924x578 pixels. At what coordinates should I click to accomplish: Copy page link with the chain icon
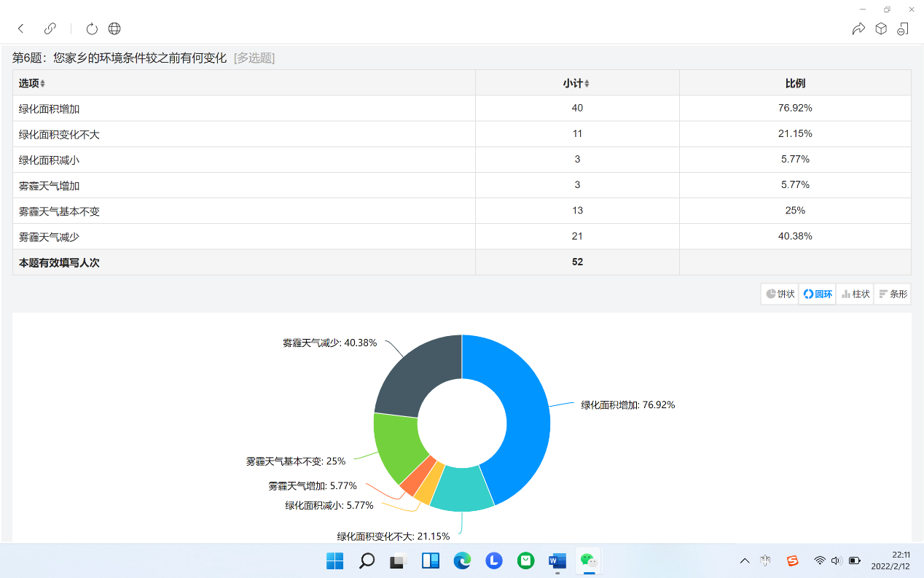point(50,28)
